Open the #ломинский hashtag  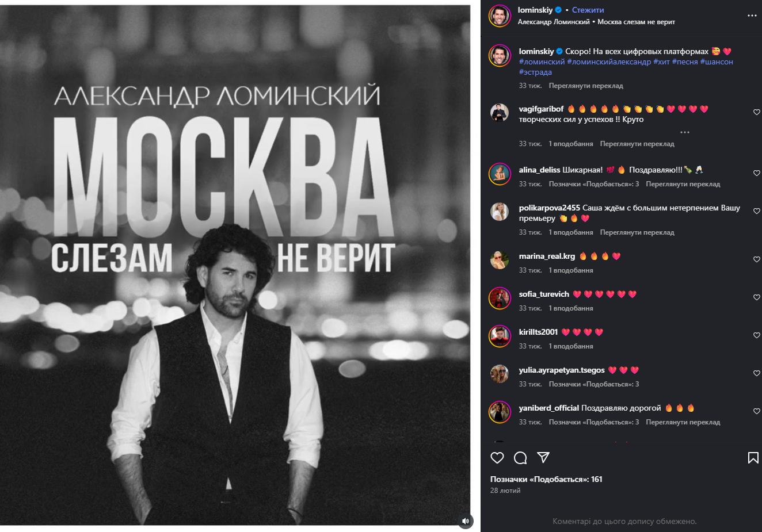pos(542,62)
